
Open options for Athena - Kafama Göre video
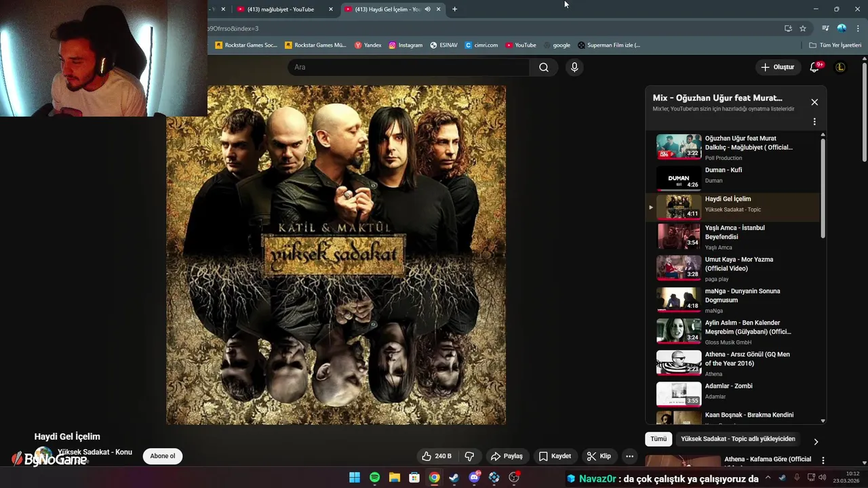(x=823, y=460)
